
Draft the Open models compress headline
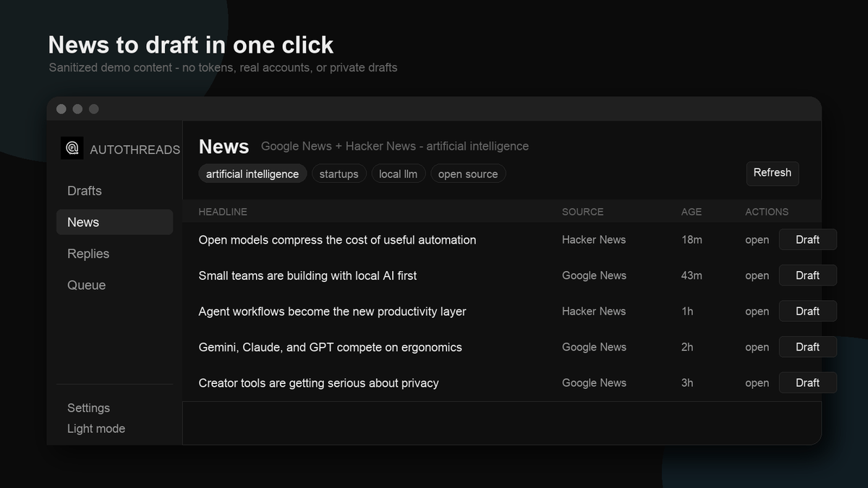807,239
